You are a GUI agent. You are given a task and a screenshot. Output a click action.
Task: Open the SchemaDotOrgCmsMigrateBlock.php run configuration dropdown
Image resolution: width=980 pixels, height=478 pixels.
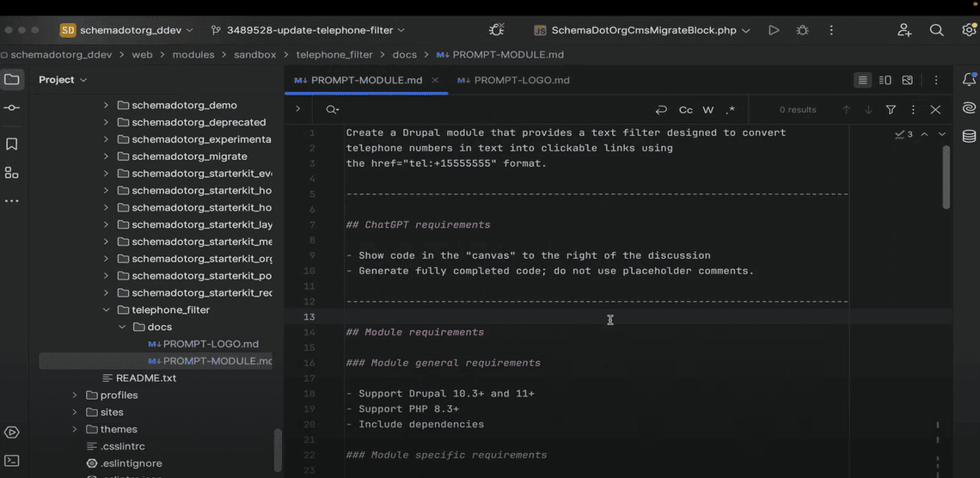coord(642,30)
